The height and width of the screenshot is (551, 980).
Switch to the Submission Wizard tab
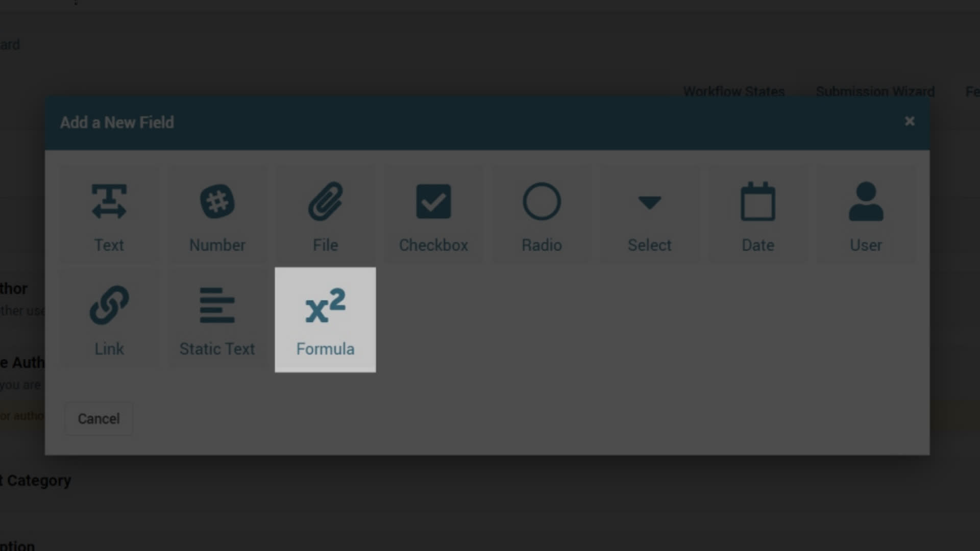[875, 91]
